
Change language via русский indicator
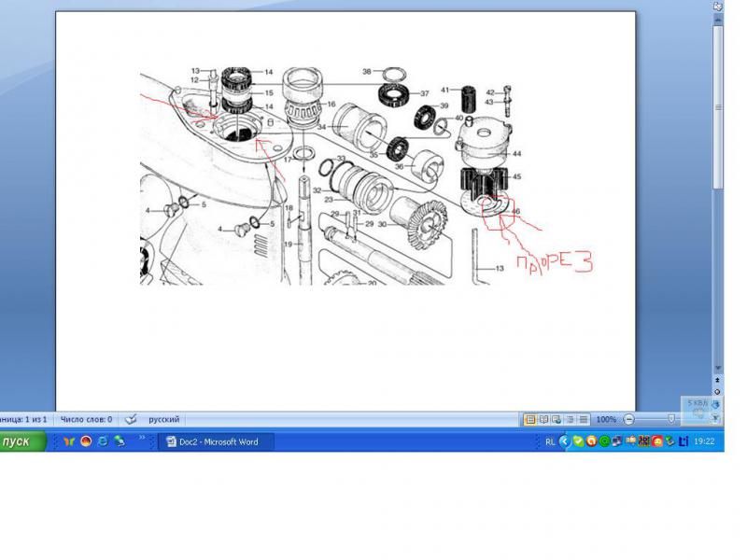tap(164, 420)
